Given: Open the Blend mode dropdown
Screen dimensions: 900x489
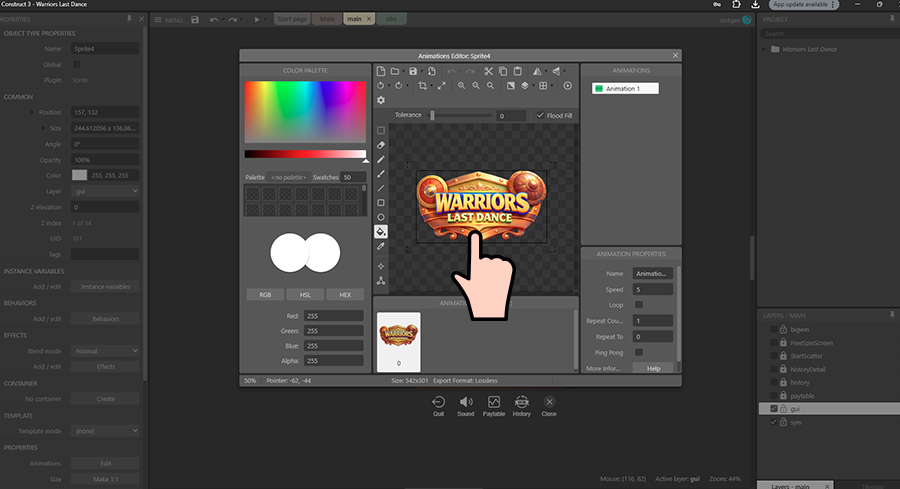Looking at the screenshot, I should [105, 351].
